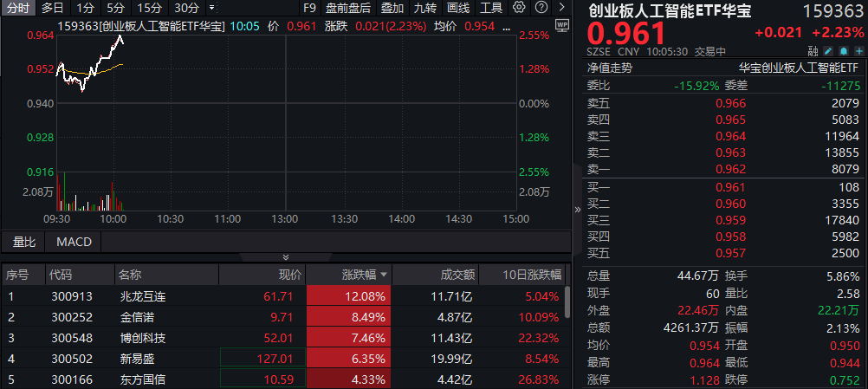Click 买五 bid price 0.957

[x=731, y=254]
